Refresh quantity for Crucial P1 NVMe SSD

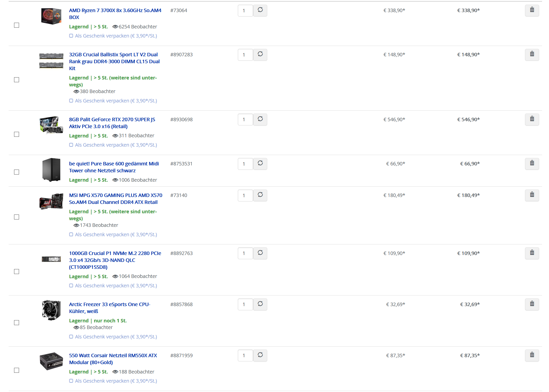260,253
